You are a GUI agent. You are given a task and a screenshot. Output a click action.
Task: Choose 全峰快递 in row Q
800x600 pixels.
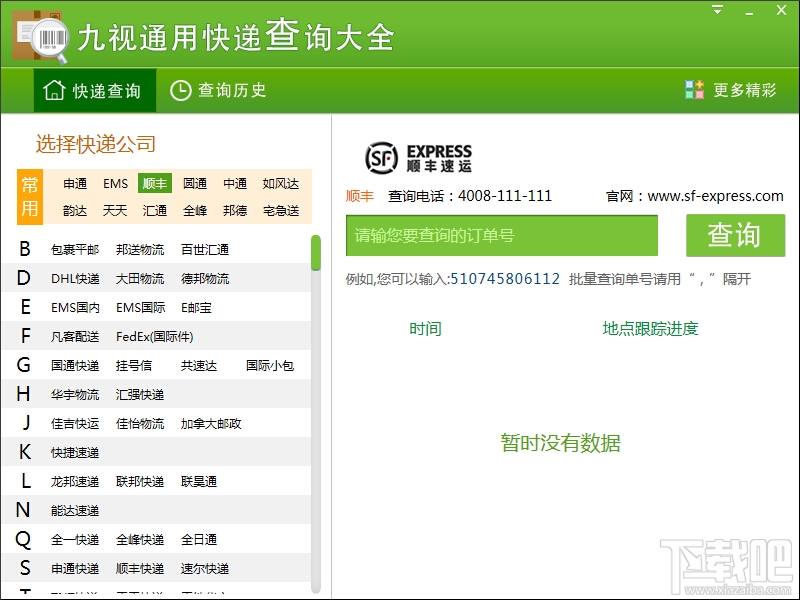click(140, 539)
